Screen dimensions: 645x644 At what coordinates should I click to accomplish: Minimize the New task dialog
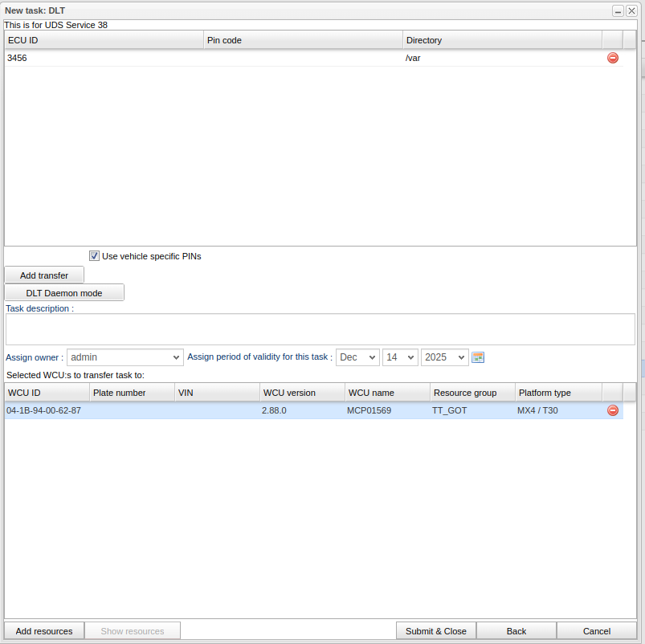click(x=618, y=10)
